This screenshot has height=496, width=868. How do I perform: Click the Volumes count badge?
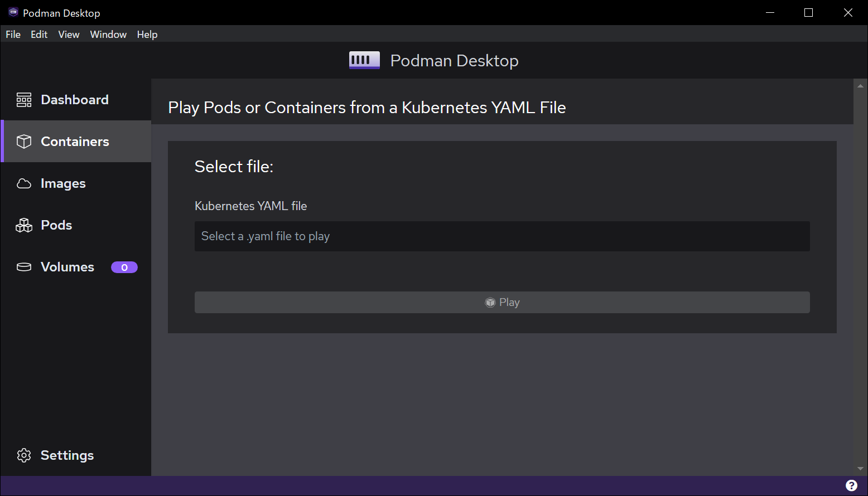[124, 268]
